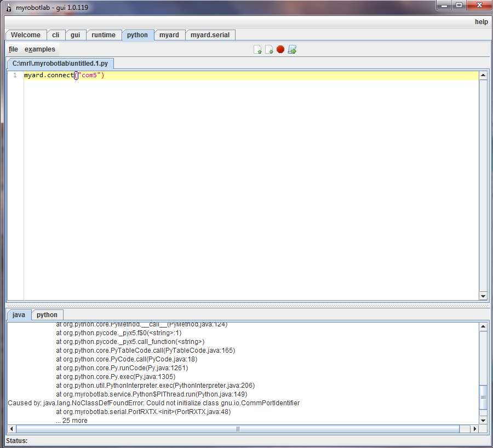
Task: Click the "Python$PIThread.run" stack trace line
Action: [152, 394]
